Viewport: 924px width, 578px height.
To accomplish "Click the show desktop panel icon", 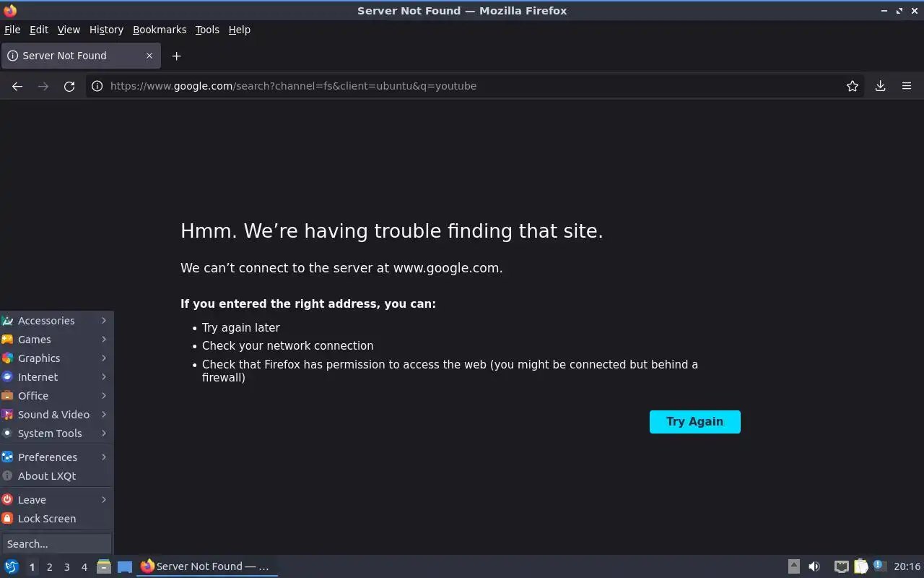I will tap(125, 566).
